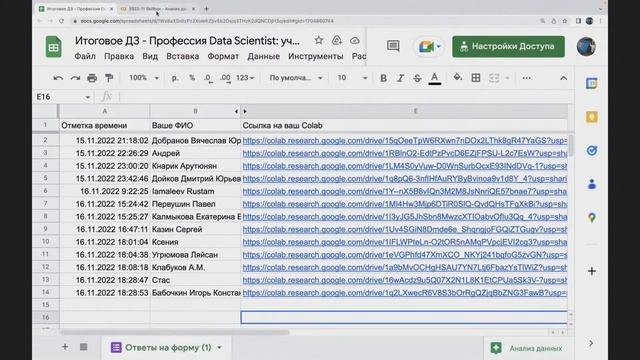The width and height of the screenshot is (640, 360).
Task: Select cell with name Первушин Павел
Action: [195, 204]
